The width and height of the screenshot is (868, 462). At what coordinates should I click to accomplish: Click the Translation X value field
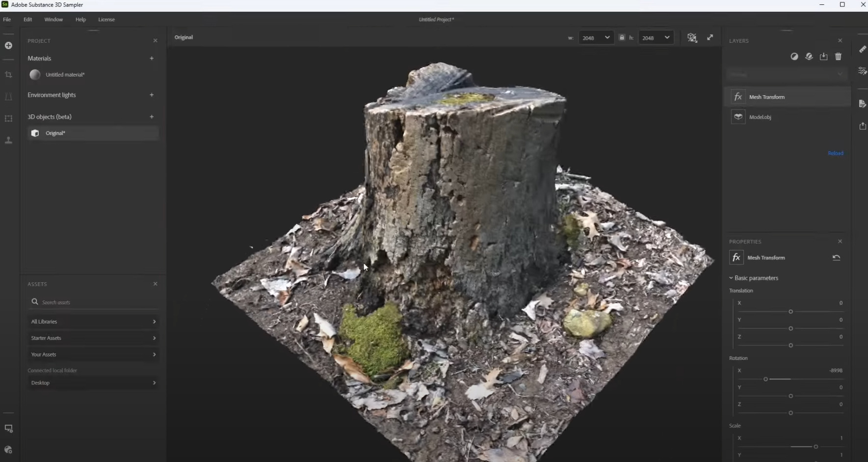coord(841,303)
